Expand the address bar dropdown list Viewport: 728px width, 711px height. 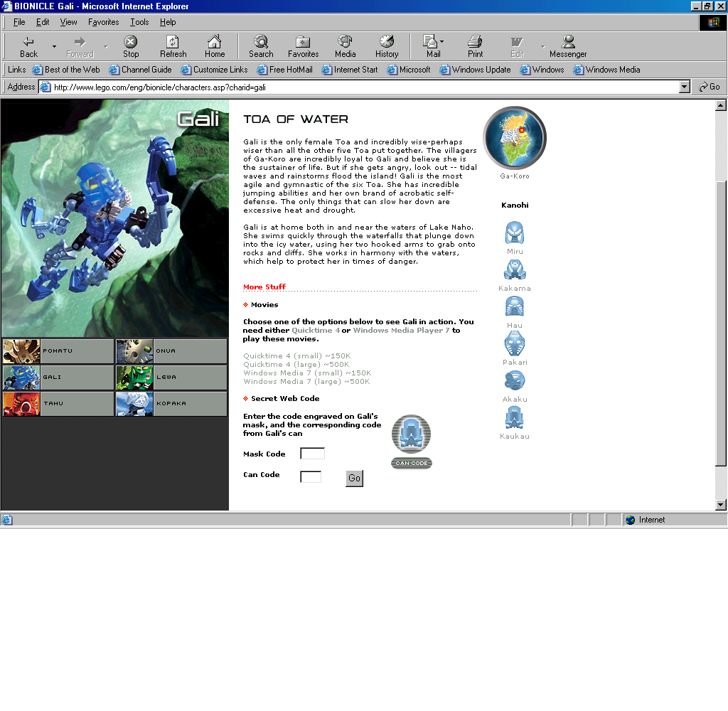click(x=685, y=87)
